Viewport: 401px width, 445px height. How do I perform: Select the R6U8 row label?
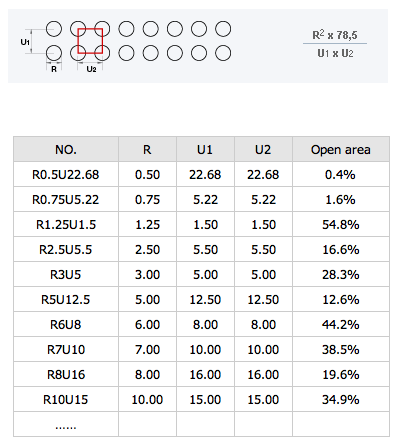66,325
